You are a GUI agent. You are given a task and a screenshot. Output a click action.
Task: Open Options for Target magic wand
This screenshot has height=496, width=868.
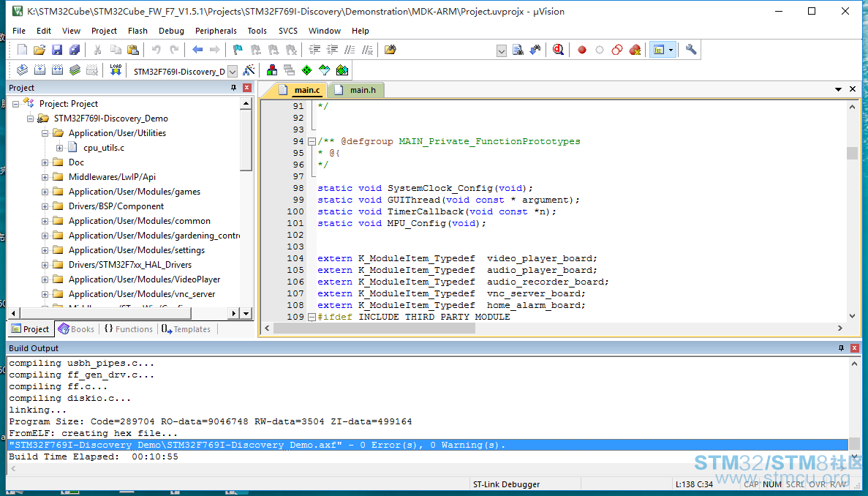249,70
